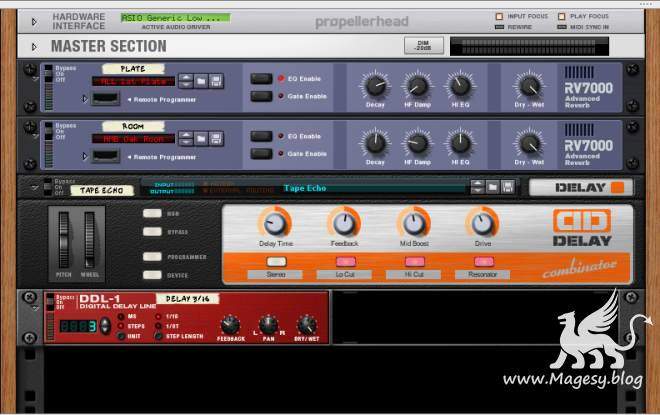
Task: Adjust HI EQ knob on Plate reverb
Action: click(x=460, y=86)
